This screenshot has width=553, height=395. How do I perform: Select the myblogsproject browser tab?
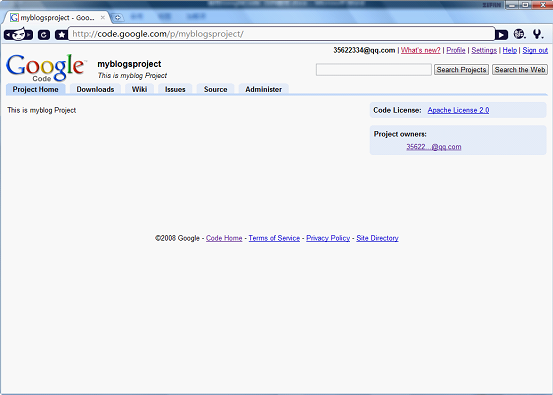[x=57, y=17]
